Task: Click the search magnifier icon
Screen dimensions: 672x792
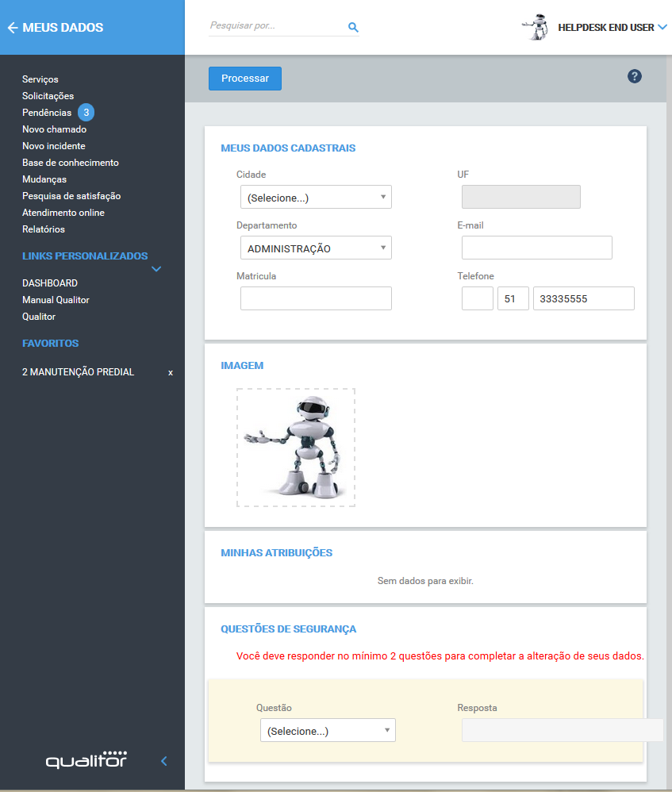Action: pyautogui.click(x=353, y=27)
